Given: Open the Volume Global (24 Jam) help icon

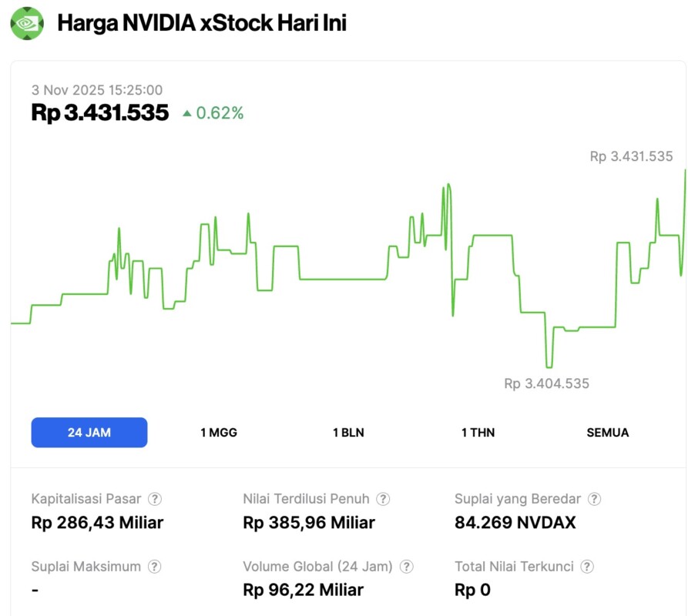Looking at the screenshot, I should click(x=405, y=566).
